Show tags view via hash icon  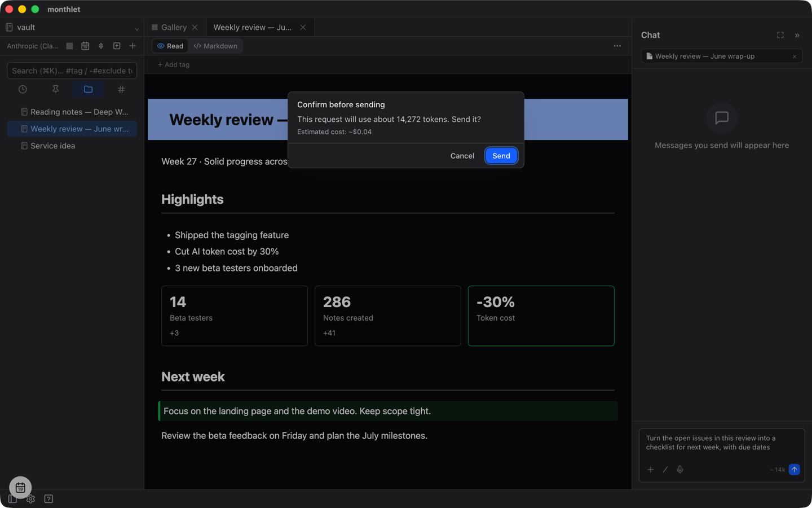[121, 89]
